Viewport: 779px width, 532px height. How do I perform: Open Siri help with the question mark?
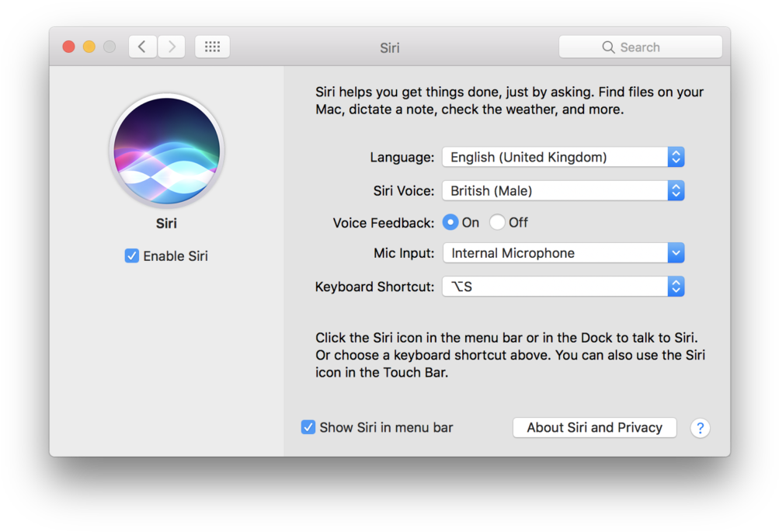[700, 428]
